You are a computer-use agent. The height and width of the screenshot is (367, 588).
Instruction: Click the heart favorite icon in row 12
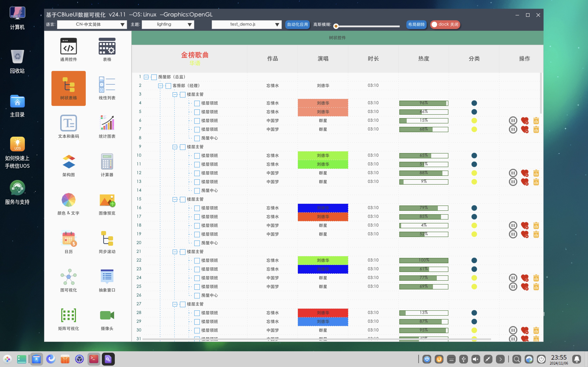[x=525, y=173]
